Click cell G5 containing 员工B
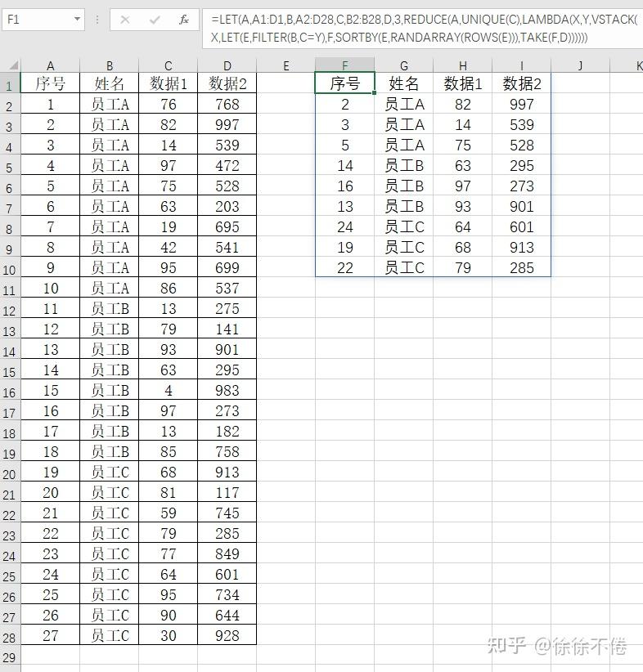643x672 pixels. pos(403,165)
